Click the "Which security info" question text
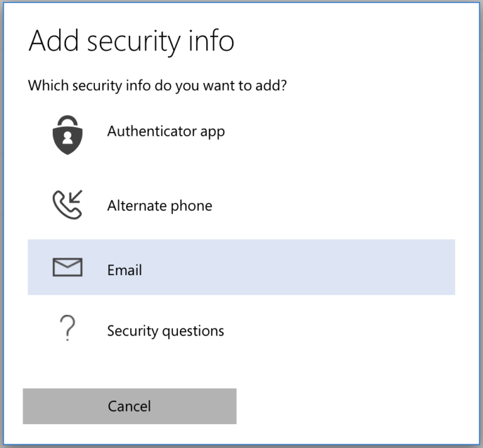The image size is (483, 448). [157, 85]
